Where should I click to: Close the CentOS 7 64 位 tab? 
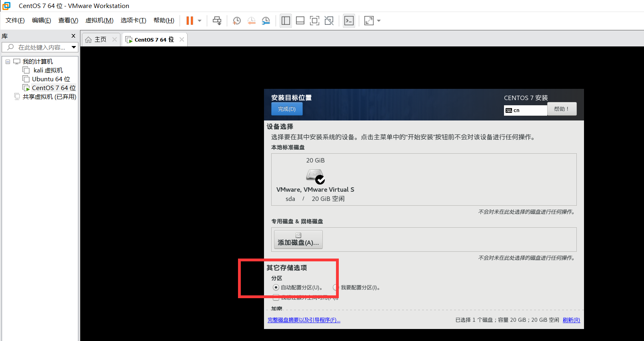[x=182, y=39]
